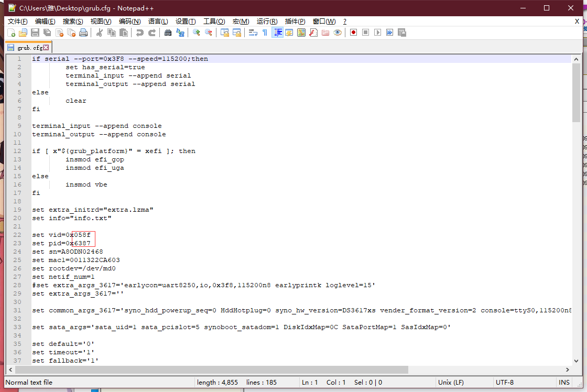Click the Open file folder icon

click(x=23, y=32)
